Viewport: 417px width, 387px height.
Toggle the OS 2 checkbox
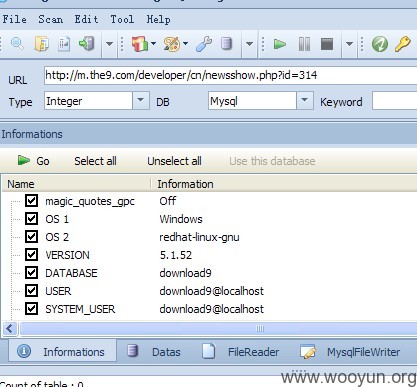pyautogui.click(x=31, y=237)
